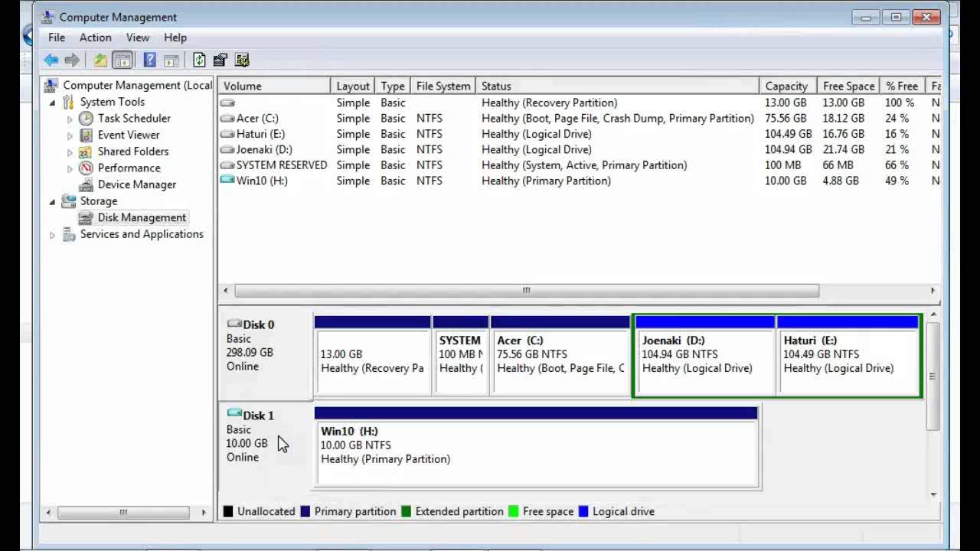This screenshot has width=980, height=551.
Task: Select the Acer (C:) partition block
Action: point(560,356)
